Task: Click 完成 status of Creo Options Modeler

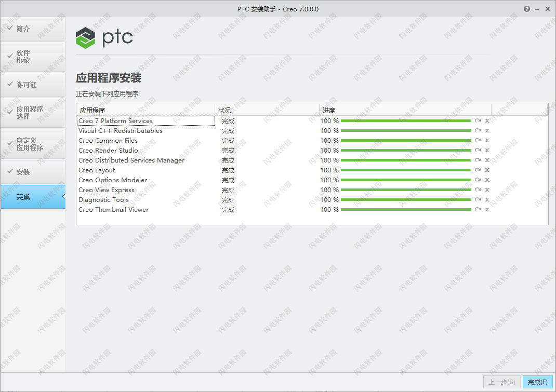Action: coord(228,180)
